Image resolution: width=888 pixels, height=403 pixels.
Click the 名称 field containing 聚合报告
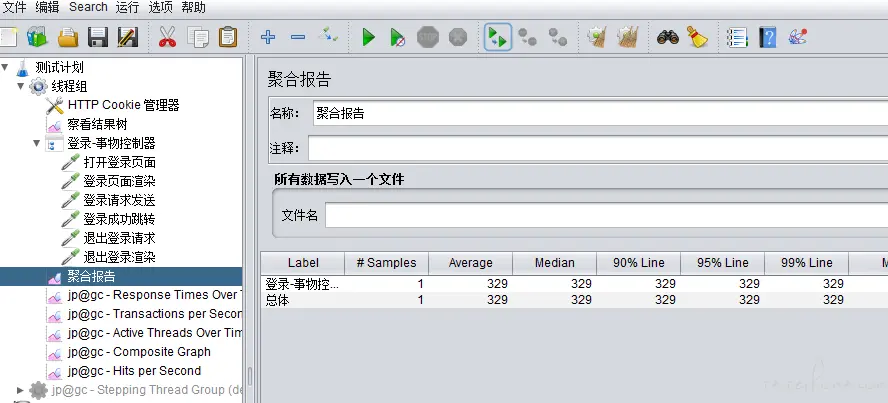coord(600,113)
